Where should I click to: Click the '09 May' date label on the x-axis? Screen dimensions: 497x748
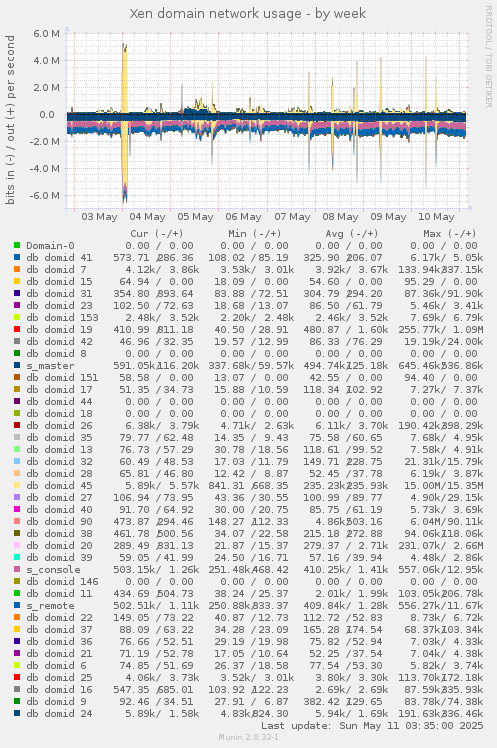click(x=388, y=217)
